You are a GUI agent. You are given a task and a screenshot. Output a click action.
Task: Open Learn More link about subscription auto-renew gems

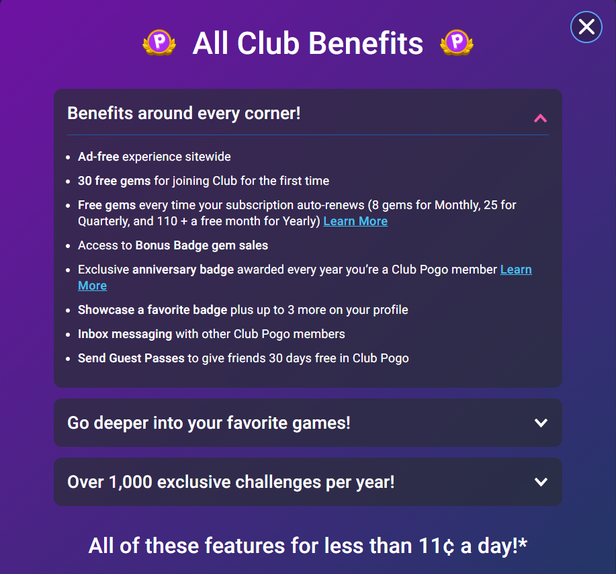(x=356, y=221)
